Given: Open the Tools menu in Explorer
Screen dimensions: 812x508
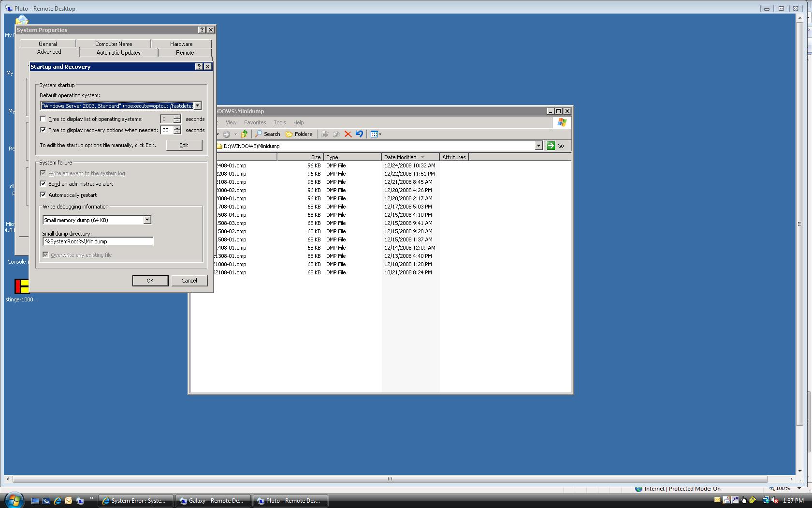Looking at the screenshot, I should click(x=280, y=122).
